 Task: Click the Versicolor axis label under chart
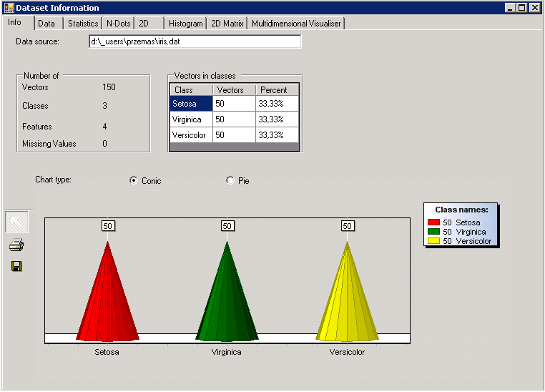347,352
